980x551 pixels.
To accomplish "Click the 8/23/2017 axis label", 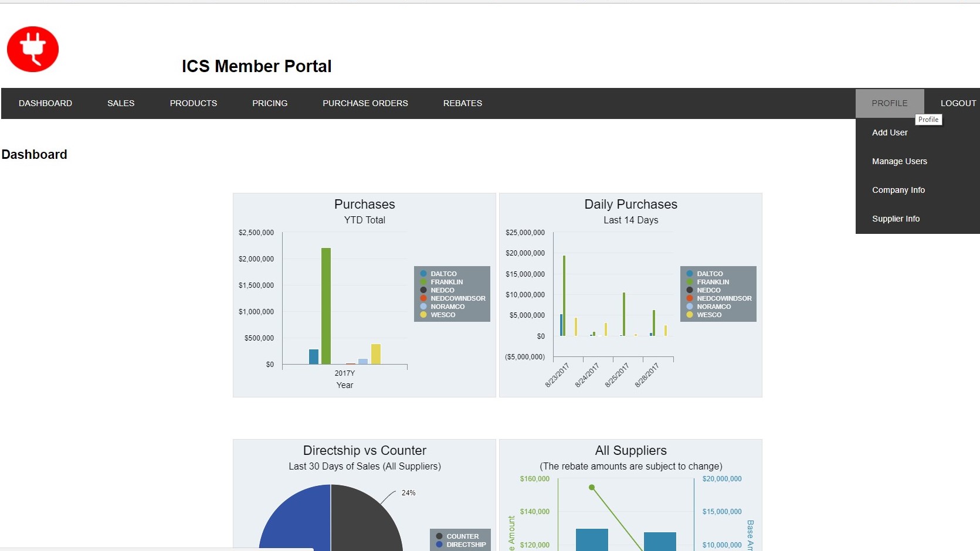I will [x=557, y=375].
